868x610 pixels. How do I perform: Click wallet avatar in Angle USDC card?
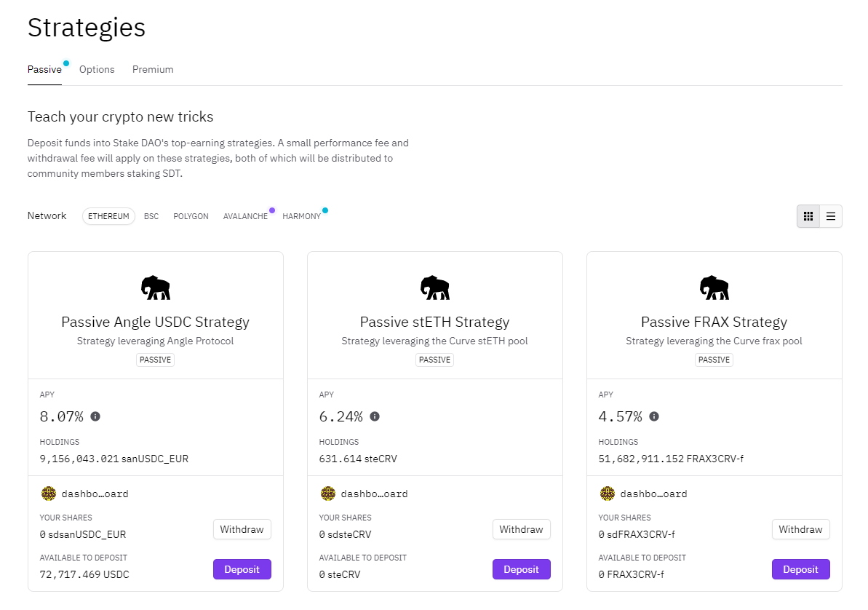(x=48, y=494)
